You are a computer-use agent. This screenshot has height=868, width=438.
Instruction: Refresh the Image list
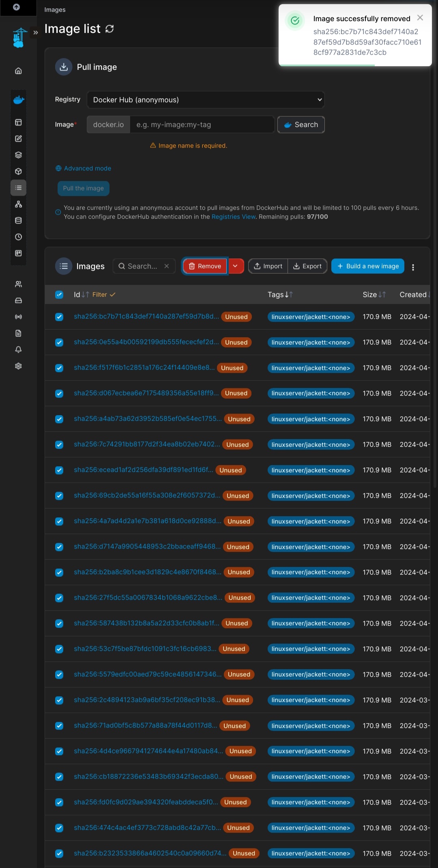[x=109, y=29]
